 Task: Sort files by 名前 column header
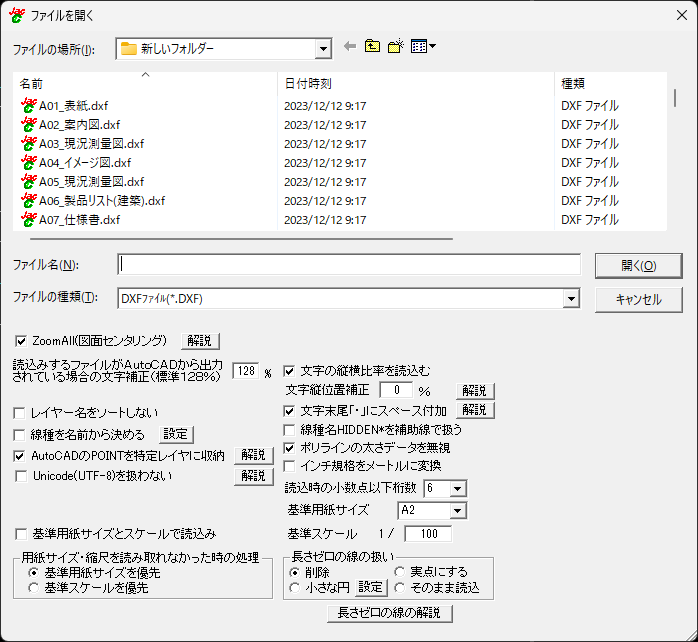click(x=32, y=84)
